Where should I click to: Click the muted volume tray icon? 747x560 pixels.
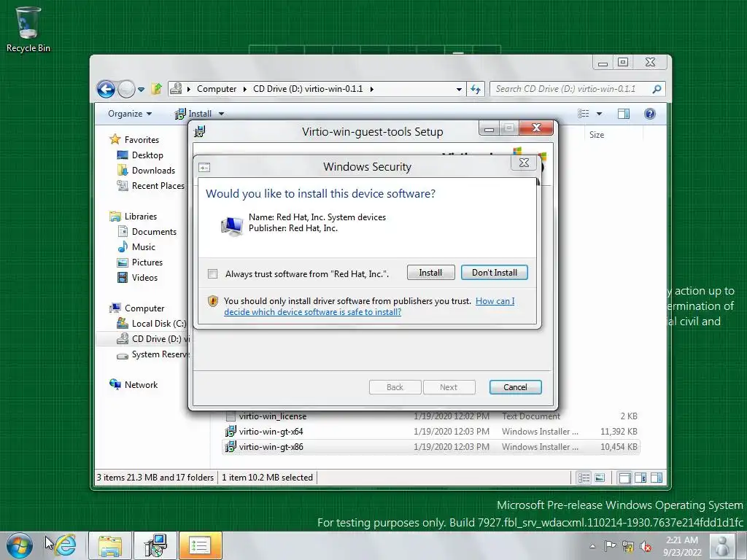click(646, 546)
